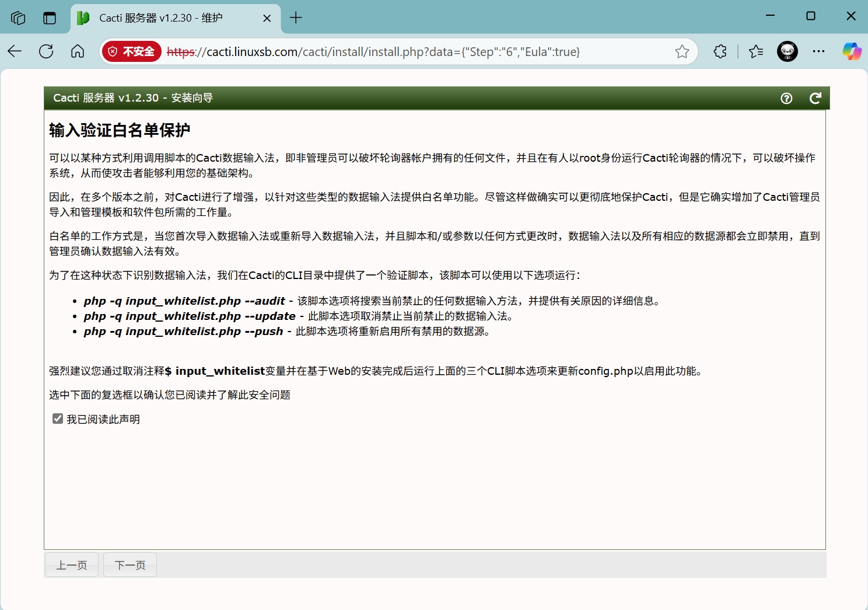The width and height of the screenshot is (868, 610).
Task: Click the browser back arrow
Action: [x=15, y=51]
